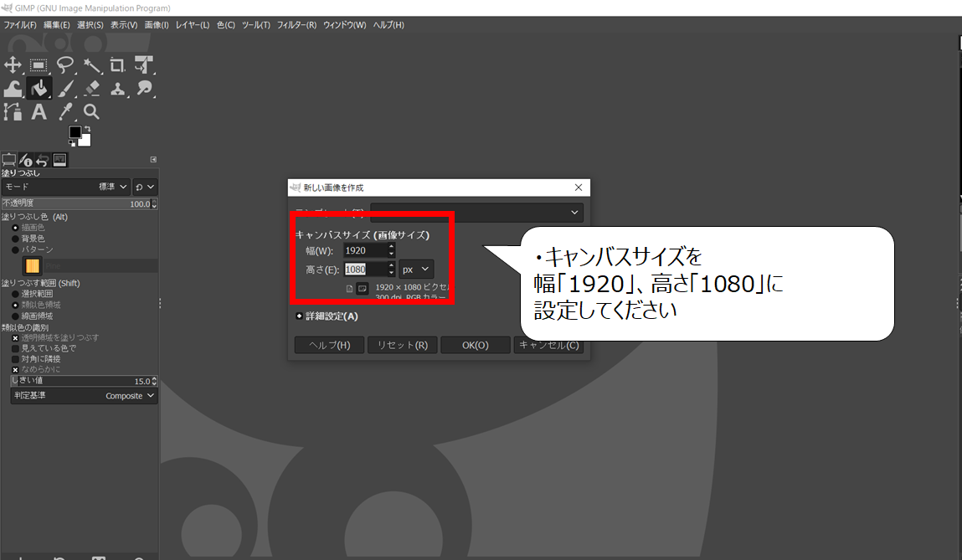Open 判定基準 Composite dropdown
Screen dimensions: 962x560
tap(84, 396)
